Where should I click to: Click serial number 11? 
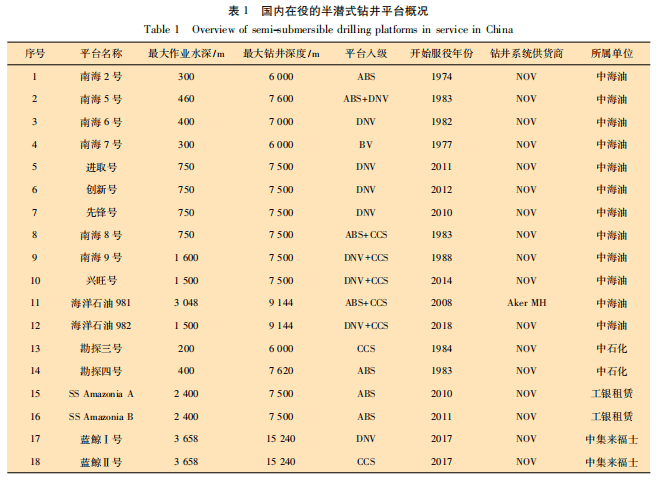point(35,303)
